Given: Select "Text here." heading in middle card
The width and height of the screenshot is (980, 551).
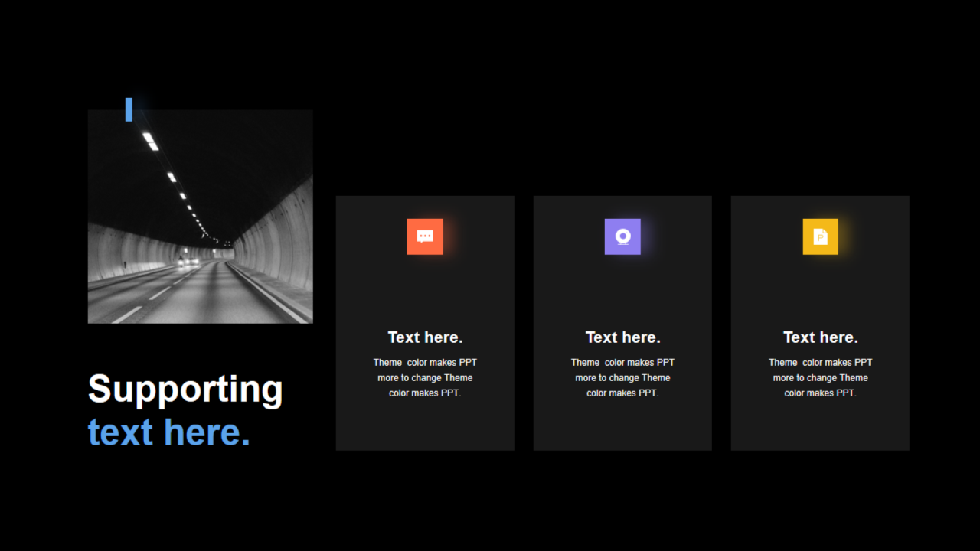Looking at the screenshot, I should click(622, 337).
